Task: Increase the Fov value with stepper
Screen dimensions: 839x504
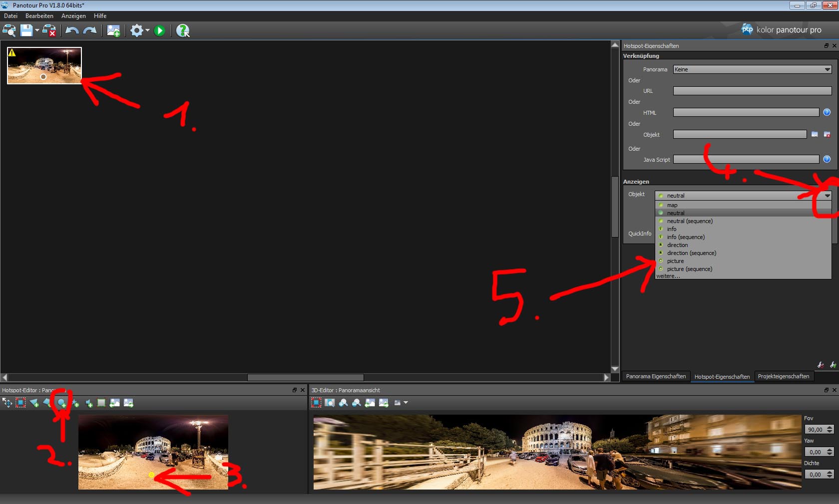Action: point(830,427)
